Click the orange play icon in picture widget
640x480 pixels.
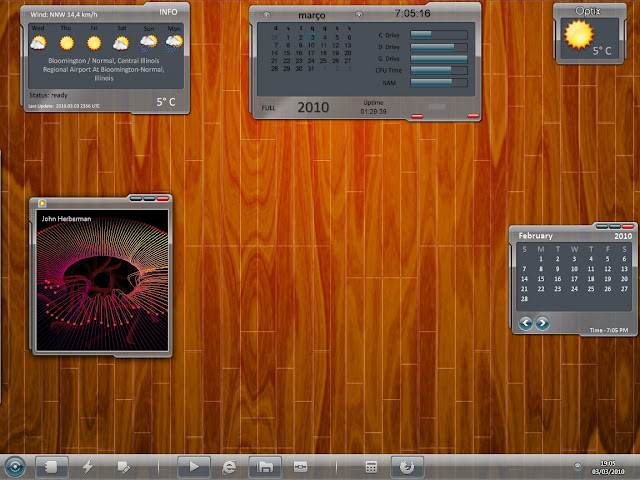(42, 203)
